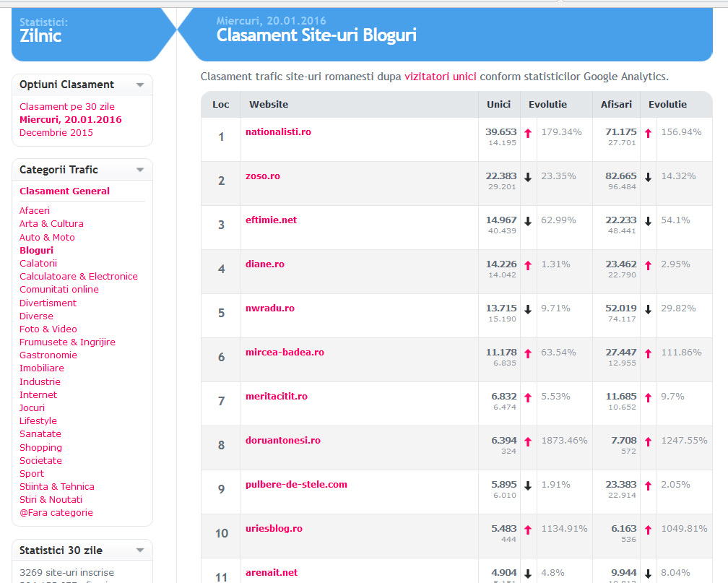Screen dimensions: 728x583
Task: Open mircea-badea.ro website link
Action: pyautogui.click(x=285, y=352)
